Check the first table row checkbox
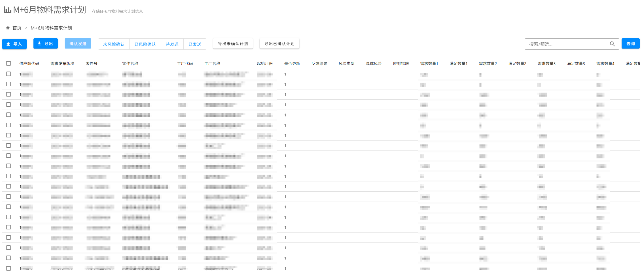 click(9, 74)
